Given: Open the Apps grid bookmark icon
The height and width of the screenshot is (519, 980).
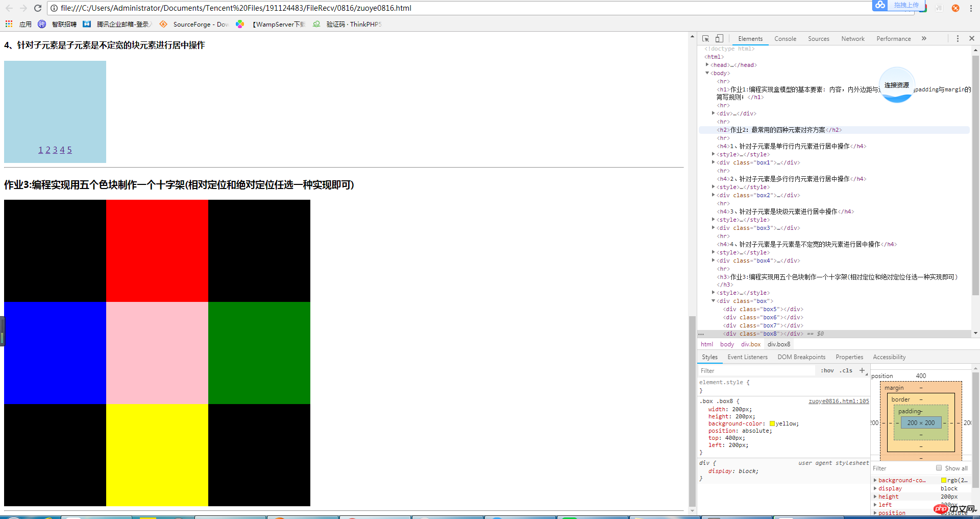Looking at the screenshot, I should 9,24.
